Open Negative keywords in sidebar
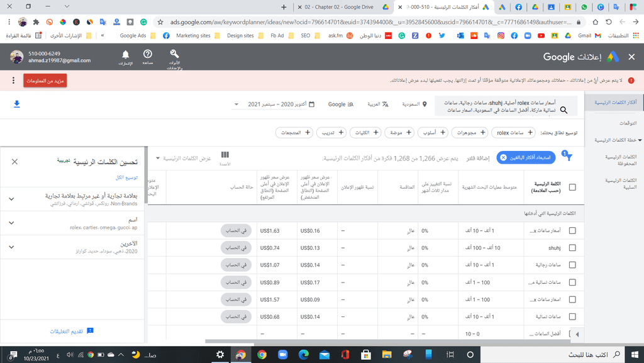This screenshot has width=644, height=363. [621, 184]
